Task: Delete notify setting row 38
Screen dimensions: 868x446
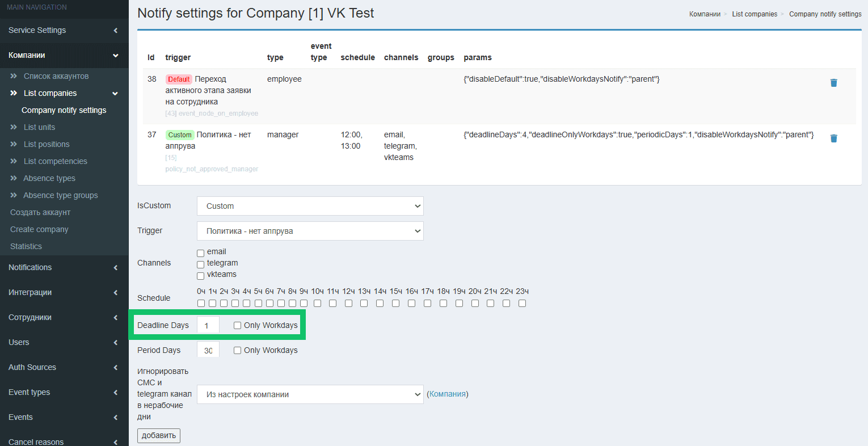Action: [x=833, y=83]
